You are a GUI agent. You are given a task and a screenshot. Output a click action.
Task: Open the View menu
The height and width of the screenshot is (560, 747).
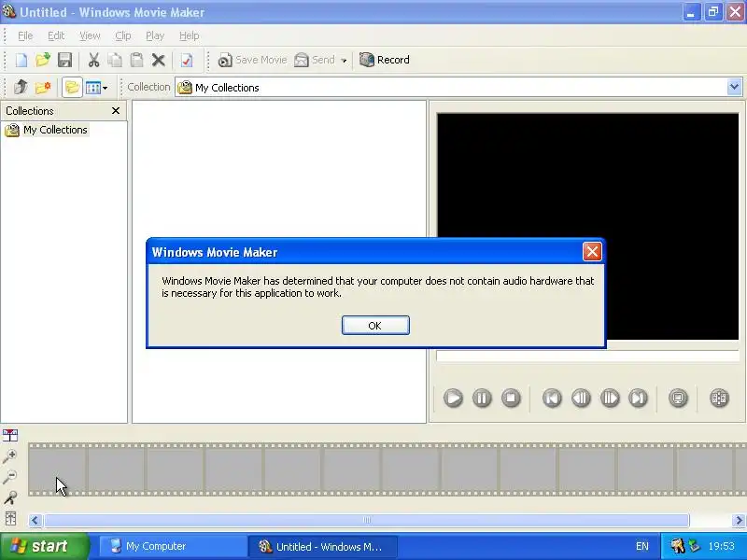[x=90, y=35]
